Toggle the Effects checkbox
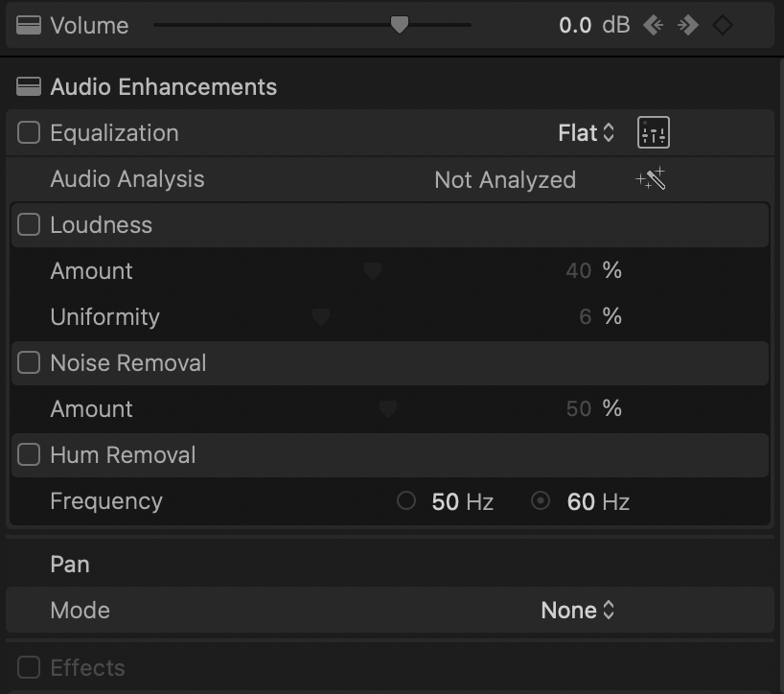Image resolution: width=784 pixels, height=694 pixels. click(28, 667)
